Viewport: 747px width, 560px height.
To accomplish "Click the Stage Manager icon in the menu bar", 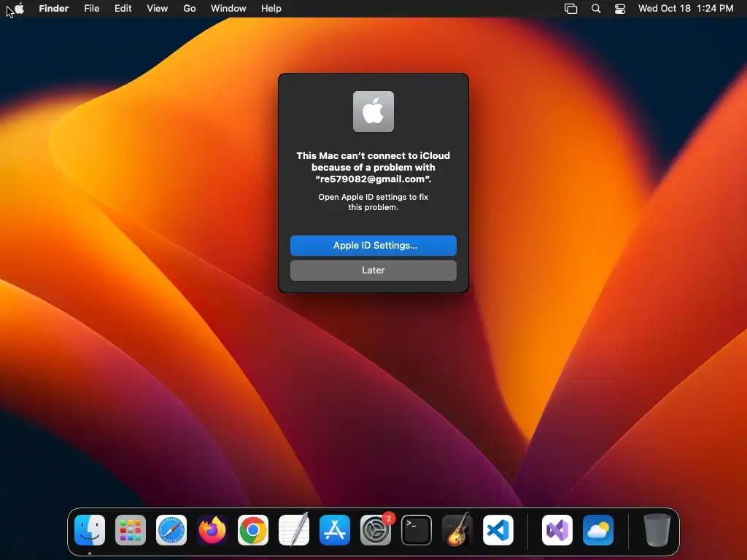I will coord(570,9).
